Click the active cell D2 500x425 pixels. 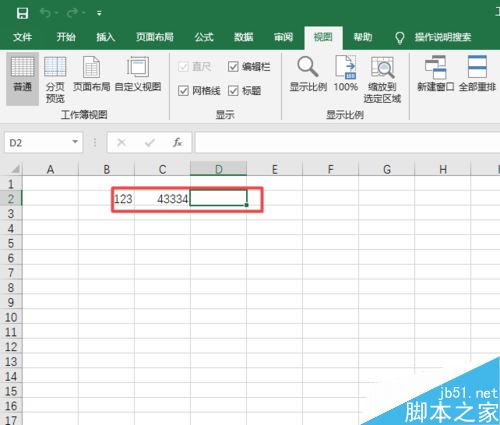pyautogui.click(x=218, y=198)
